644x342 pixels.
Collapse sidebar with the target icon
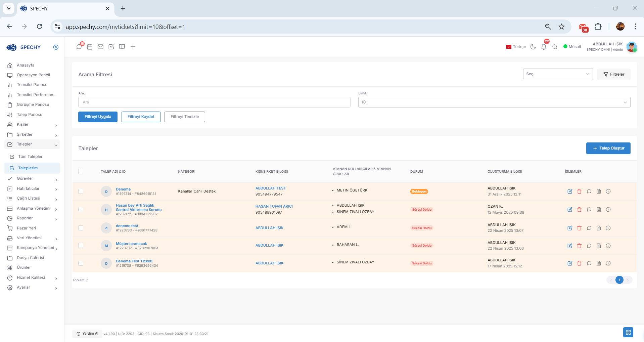pos(56,47)
